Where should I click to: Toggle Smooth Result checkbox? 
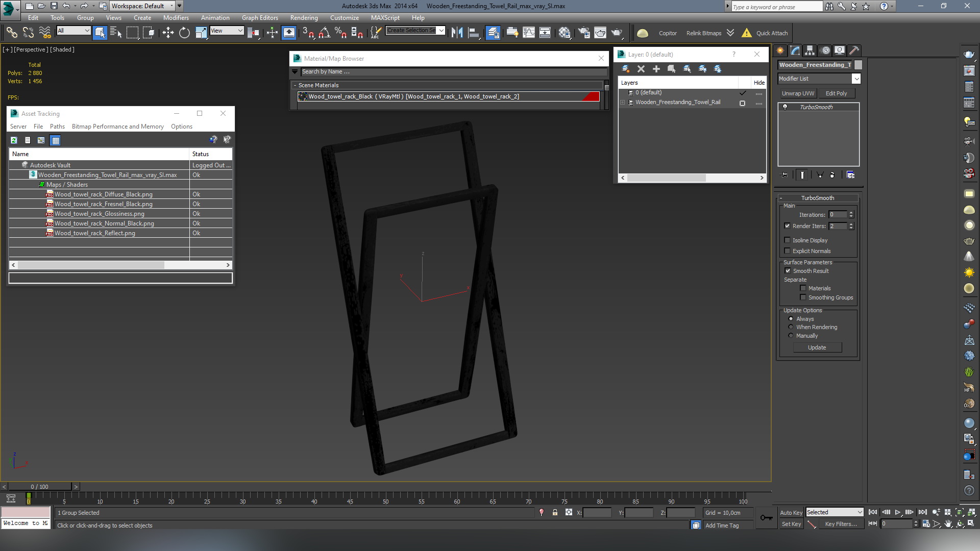[788, 271]
